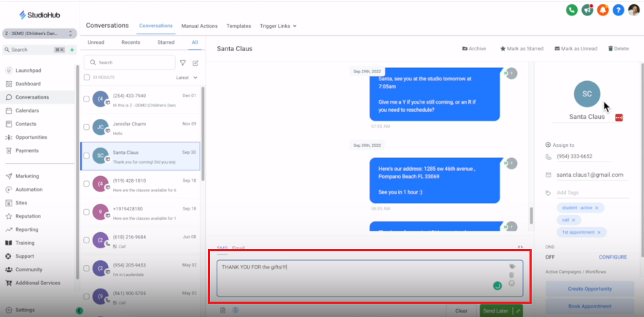
Task: Check the box for (919) 428-1810 conversation
Action: [86, 184]
